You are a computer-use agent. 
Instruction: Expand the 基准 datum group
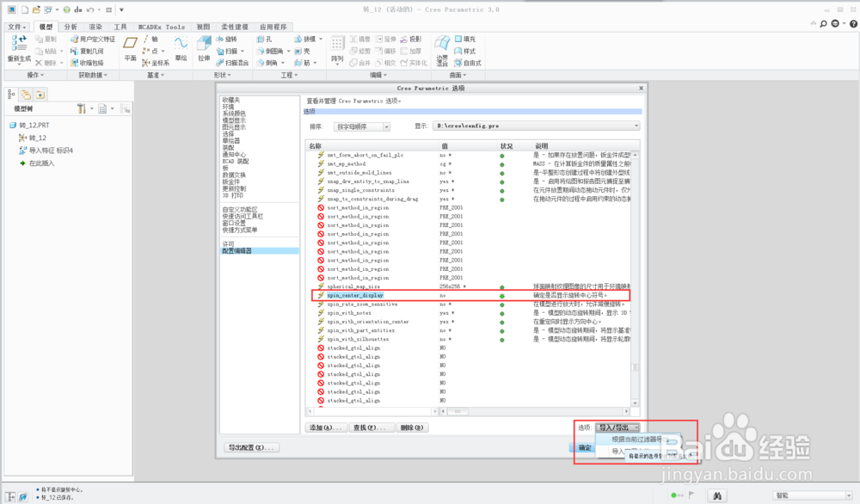155,75
